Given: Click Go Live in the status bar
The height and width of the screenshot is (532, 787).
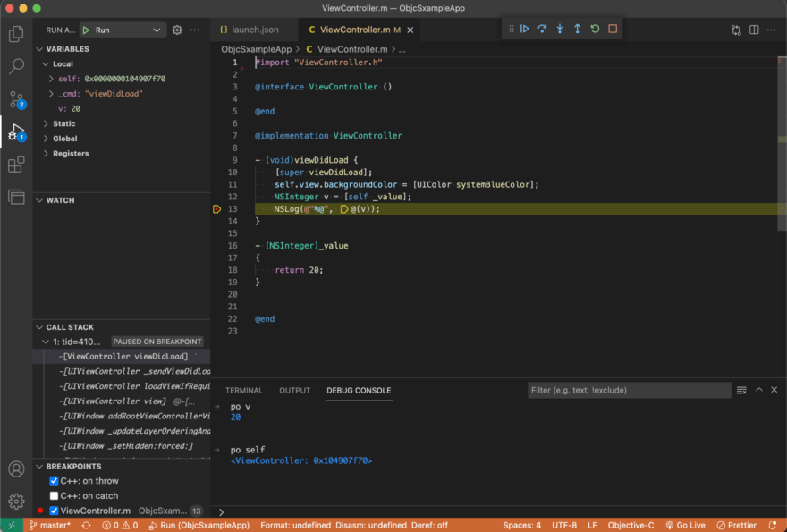Looking at the screenshot, I should coord(686,525).
